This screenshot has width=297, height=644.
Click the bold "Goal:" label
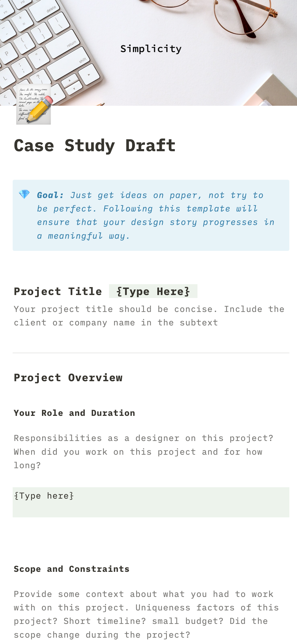50,195
